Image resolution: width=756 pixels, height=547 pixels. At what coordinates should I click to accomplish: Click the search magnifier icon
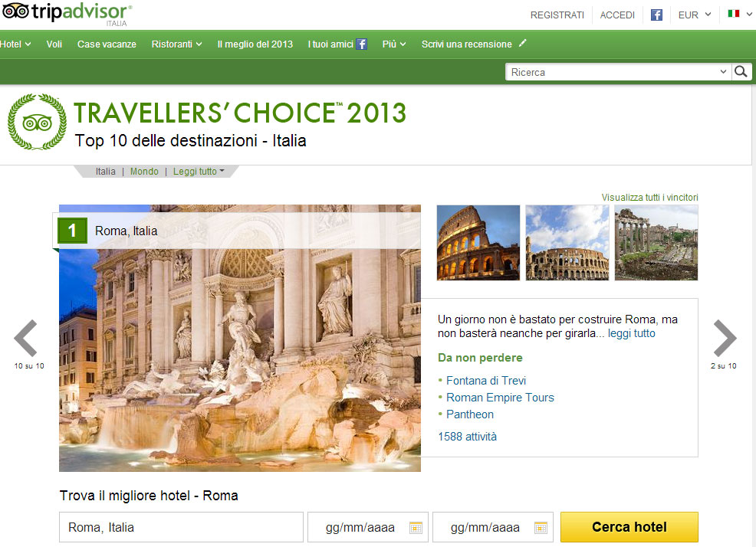point(741,72)
